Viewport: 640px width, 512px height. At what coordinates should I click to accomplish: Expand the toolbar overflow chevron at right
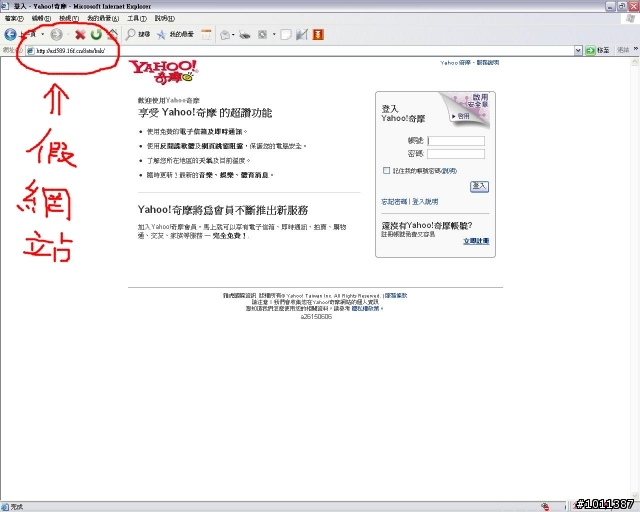[636, 49]
